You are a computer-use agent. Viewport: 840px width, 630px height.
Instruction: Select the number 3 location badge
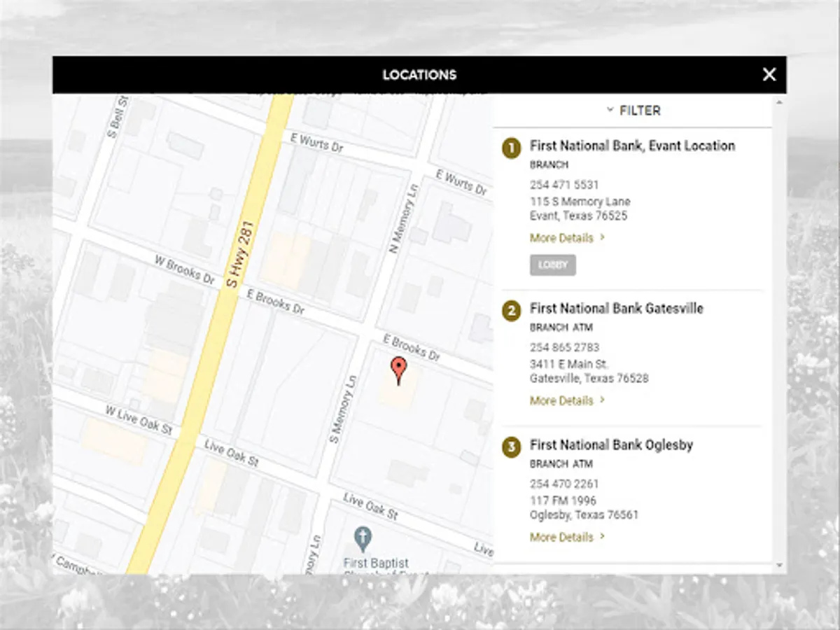(512, 447)
